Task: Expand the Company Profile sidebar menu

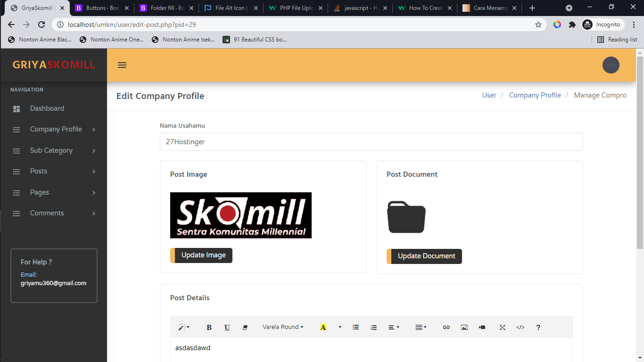Action: click(x=56, y=129)
